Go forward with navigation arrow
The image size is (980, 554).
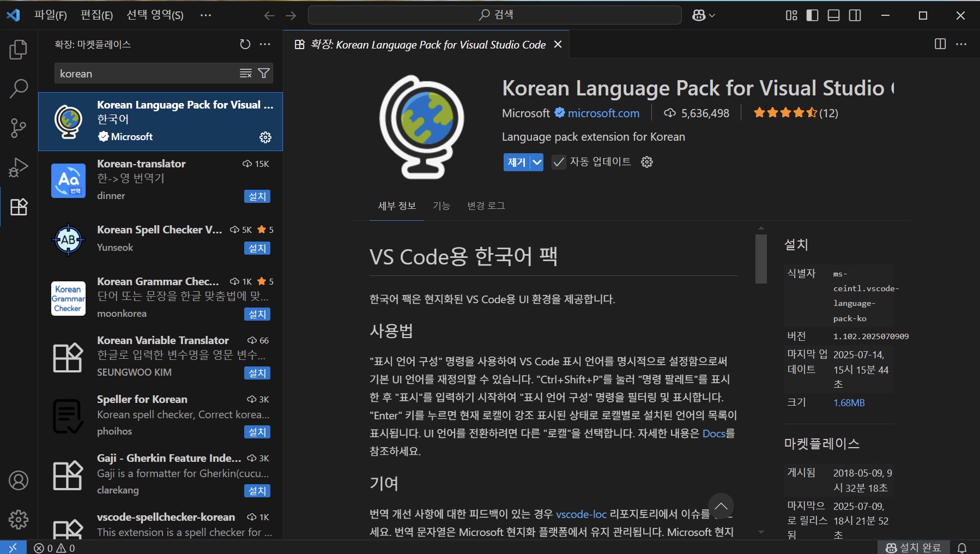(x=291, y=15)
